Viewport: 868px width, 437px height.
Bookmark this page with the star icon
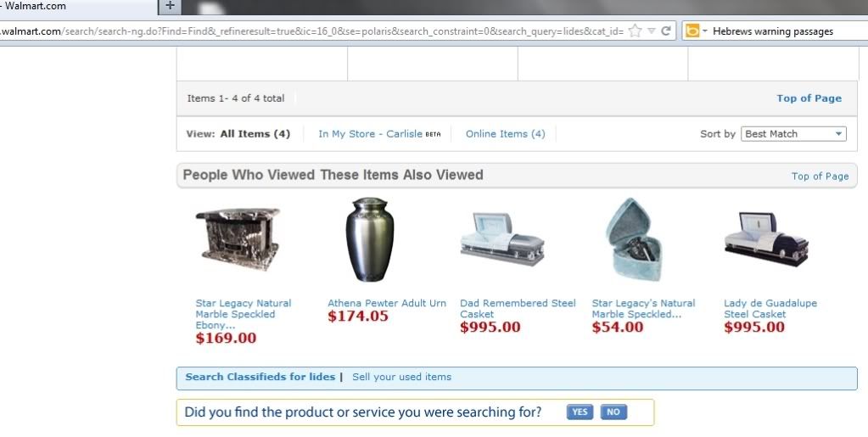[636, 31]
